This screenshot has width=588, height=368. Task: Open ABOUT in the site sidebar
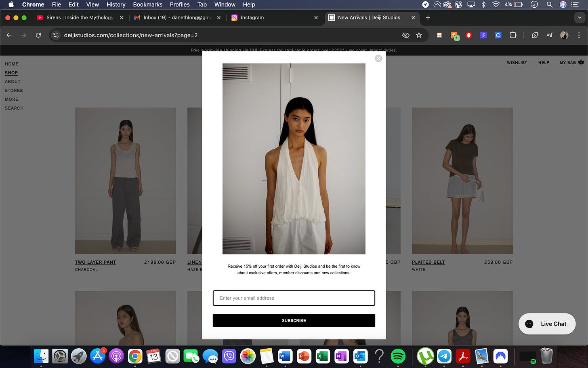(x=13, y=82)
